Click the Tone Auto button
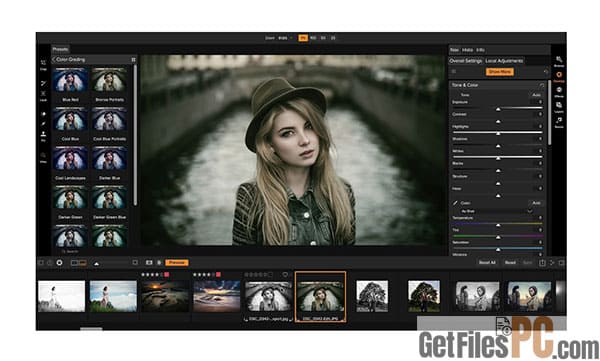The width and height of the screenshot is (600, 361). pos(536,95)
